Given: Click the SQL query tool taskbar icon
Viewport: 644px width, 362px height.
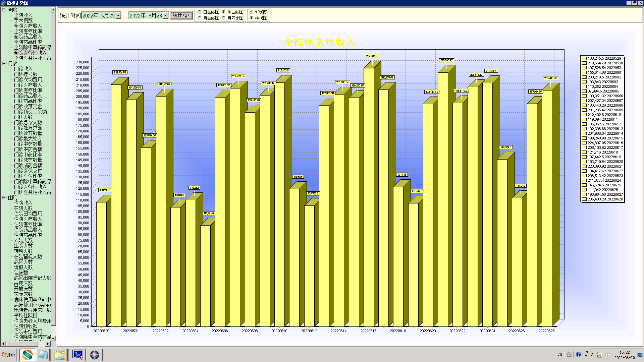Looking at the screenshot, I should [x=78, y=355].
